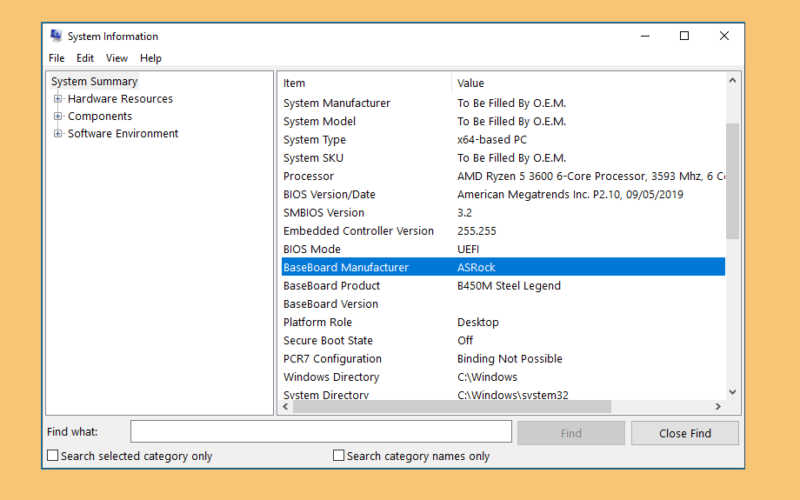Open the Edit menu

(x=85, y=58)
